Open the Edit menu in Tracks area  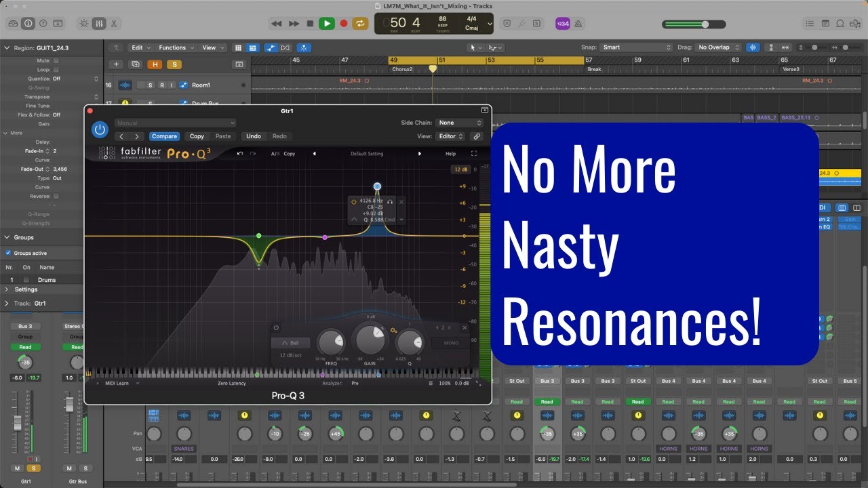coord(140,47)
